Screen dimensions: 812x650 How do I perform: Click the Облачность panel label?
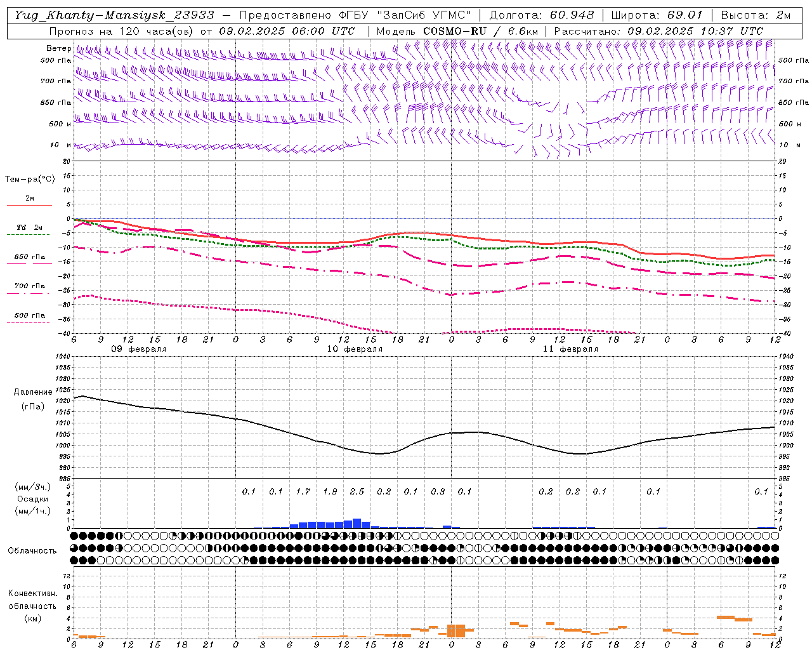click(x=32, y=551)
